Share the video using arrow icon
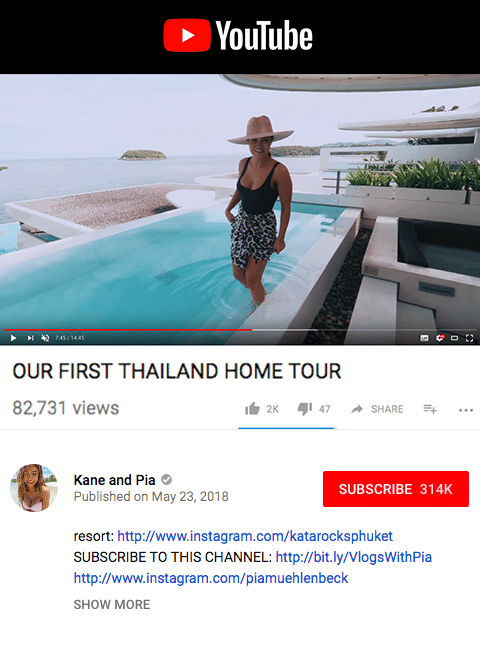The height and width of the screenshot is (662, 480). pos(357,409)
